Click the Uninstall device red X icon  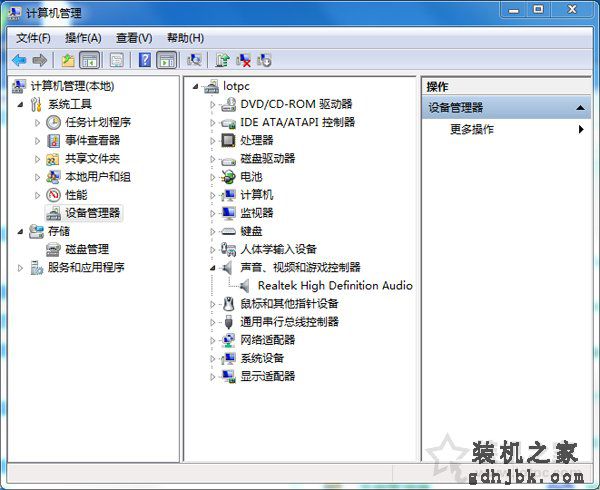(243, 60)
